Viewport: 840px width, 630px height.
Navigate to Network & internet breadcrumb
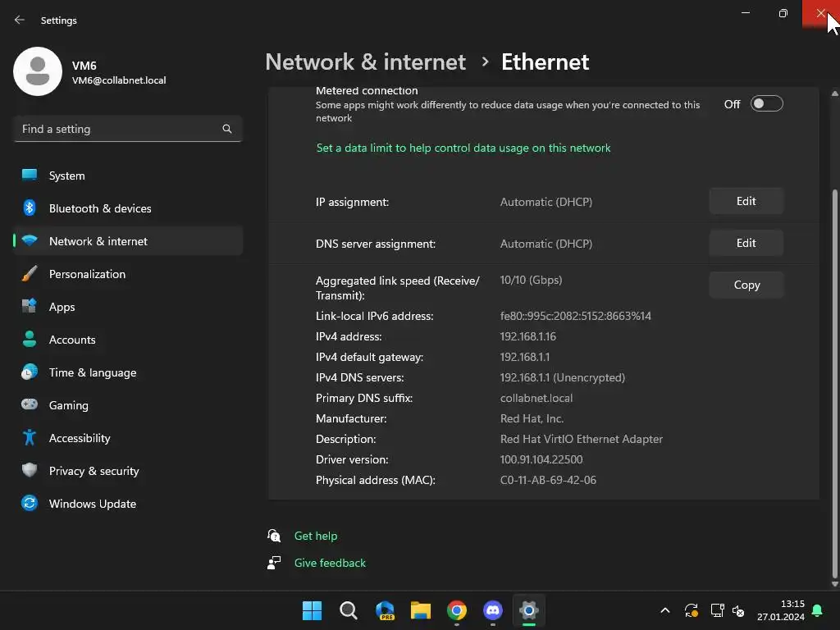pos(365,62)
